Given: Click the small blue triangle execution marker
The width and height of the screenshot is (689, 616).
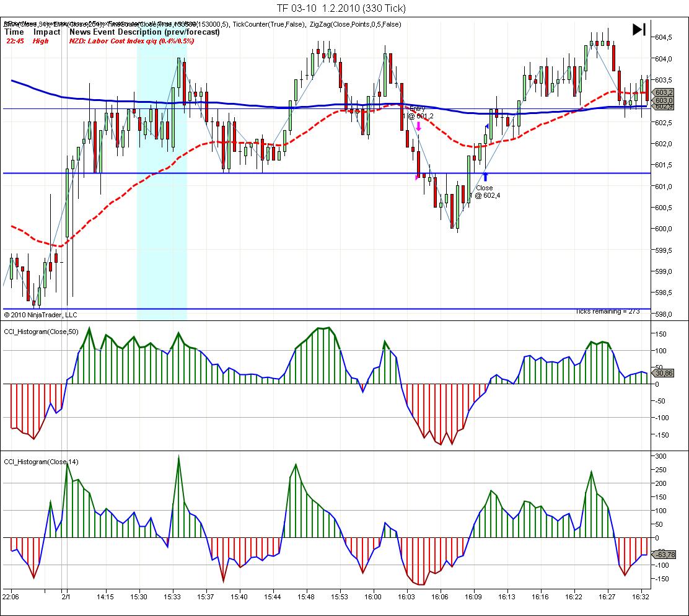Looking at the screenshot, I should pyautogui.click(x=487, y=126).
